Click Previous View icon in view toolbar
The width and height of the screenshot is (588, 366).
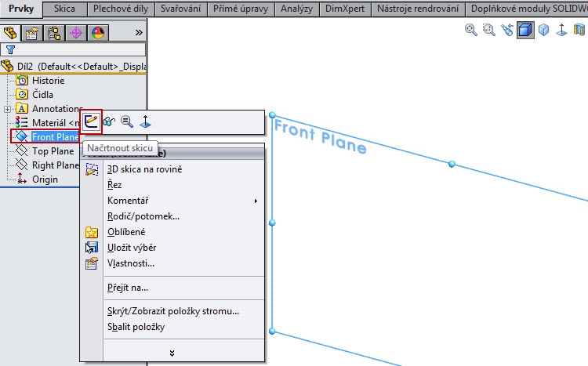click(x=507, y=30)
